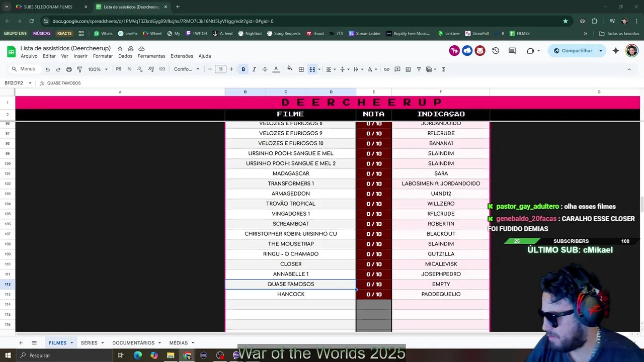Switch to DOCUMENTÁRIOS sheet tab
This screenshot has height=362, width=644.
pos(133,343)
